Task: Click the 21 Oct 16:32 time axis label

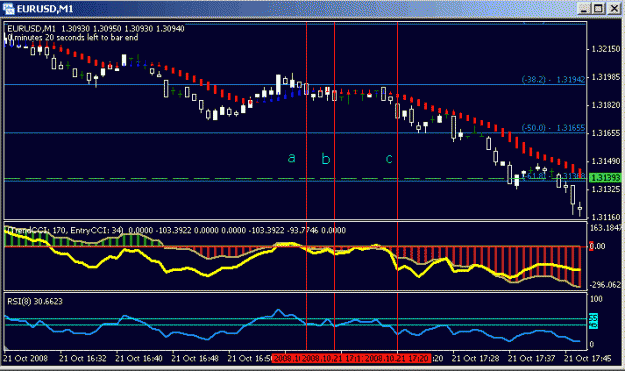Action: 83,358
